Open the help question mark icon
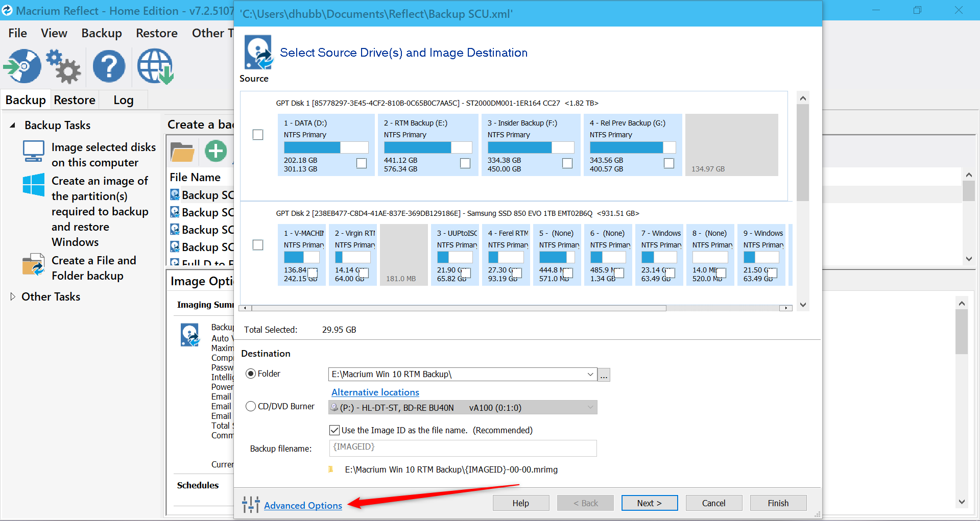Screen dimensions: 980x521 click(x=109, y=66)
